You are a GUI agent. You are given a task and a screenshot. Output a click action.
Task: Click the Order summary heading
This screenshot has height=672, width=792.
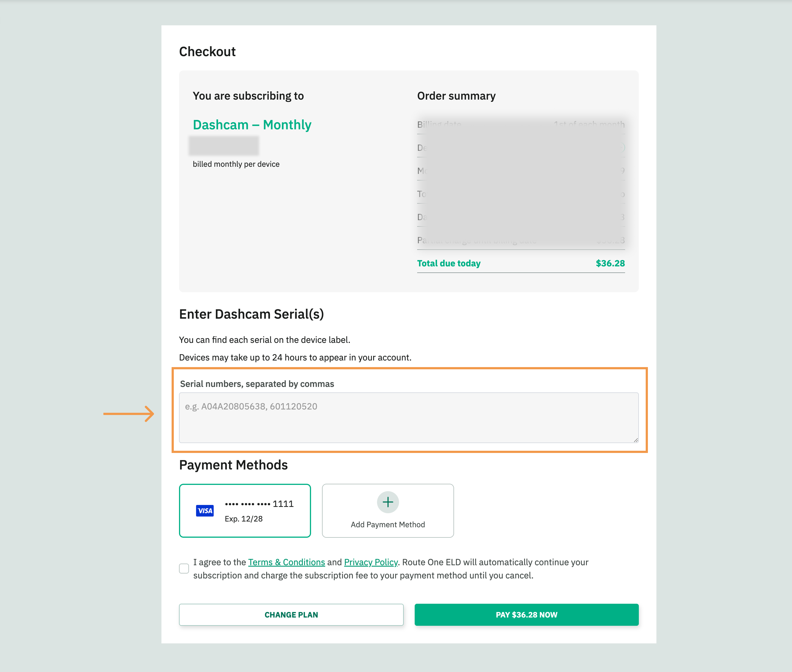(456, 95)
